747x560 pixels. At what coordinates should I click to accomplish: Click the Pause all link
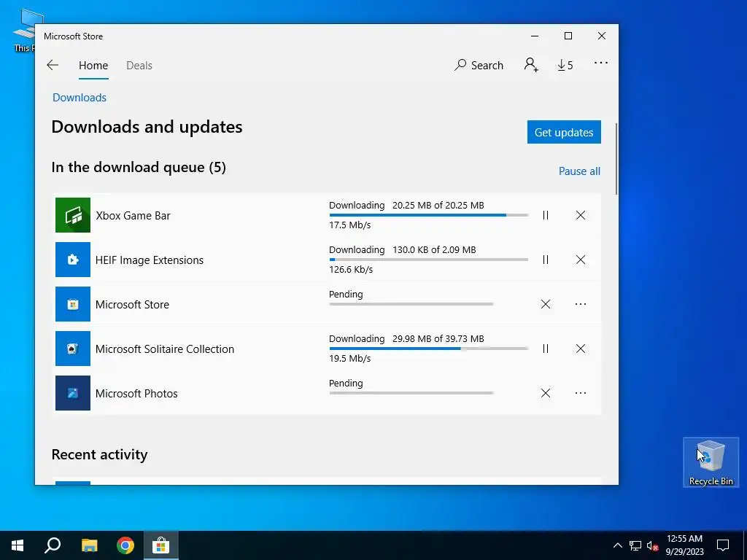[x=579, y=171]
